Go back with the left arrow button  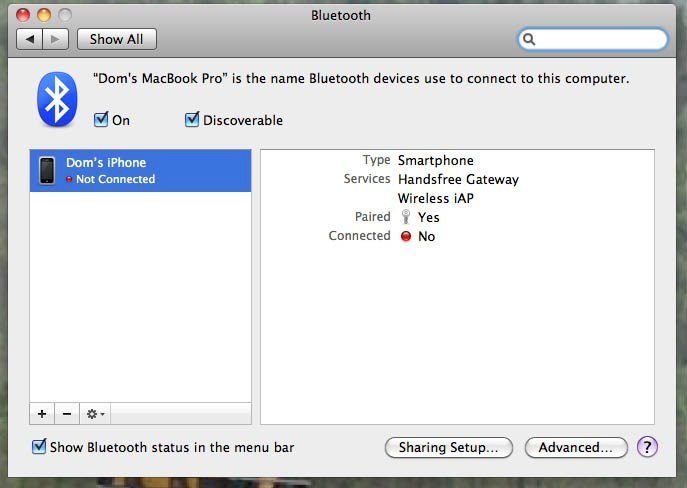coord(30,39)
